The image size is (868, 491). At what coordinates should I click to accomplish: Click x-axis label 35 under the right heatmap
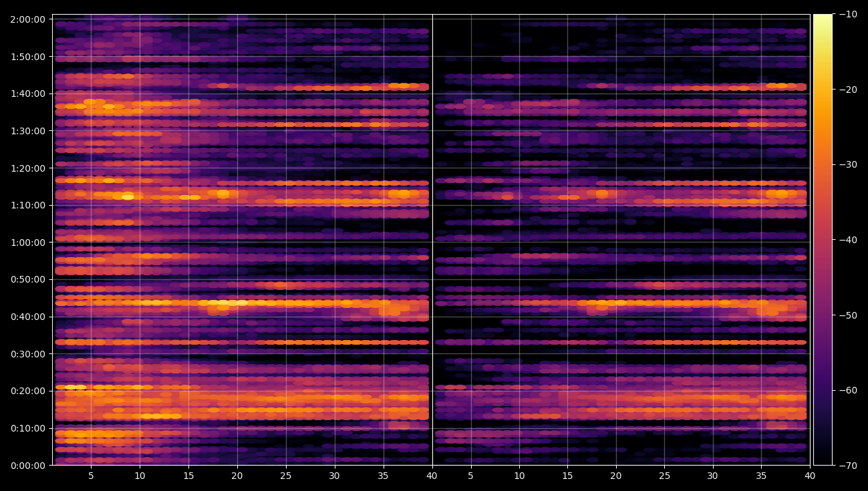761,476
